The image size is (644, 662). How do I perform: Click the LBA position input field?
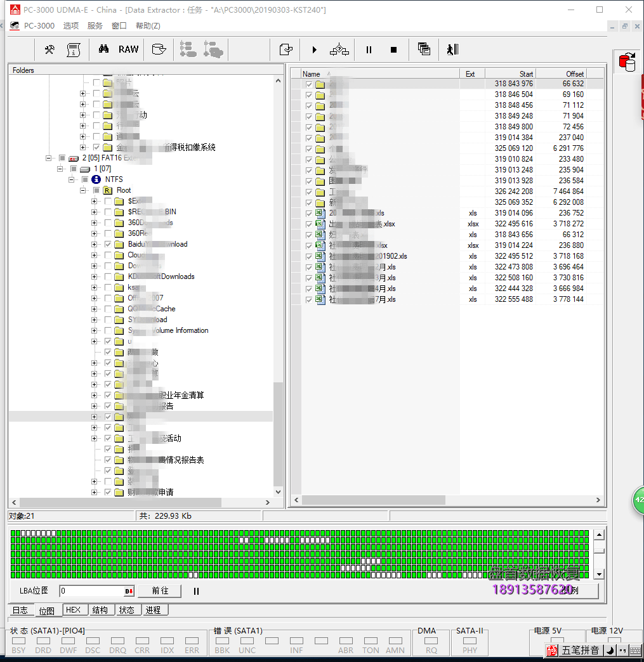[92, 591]
